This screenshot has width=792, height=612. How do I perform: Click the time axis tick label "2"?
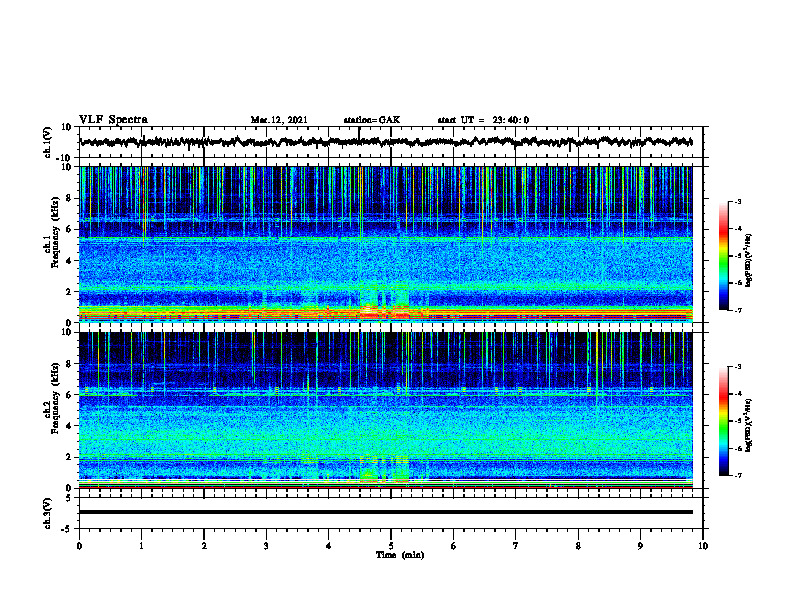tap(204, 546)
